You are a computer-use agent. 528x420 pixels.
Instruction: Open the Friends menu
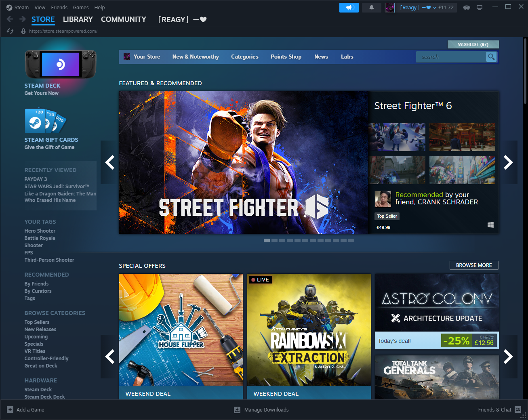59,7
